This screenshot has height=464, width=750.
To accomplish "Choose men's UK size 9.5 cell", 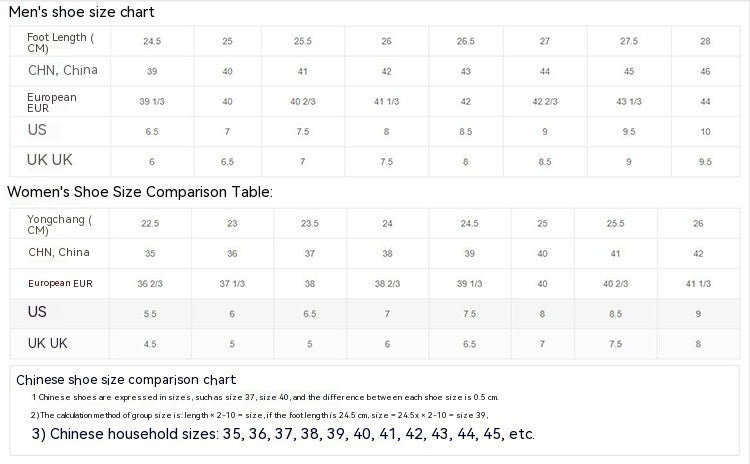I will pos(705,162).
